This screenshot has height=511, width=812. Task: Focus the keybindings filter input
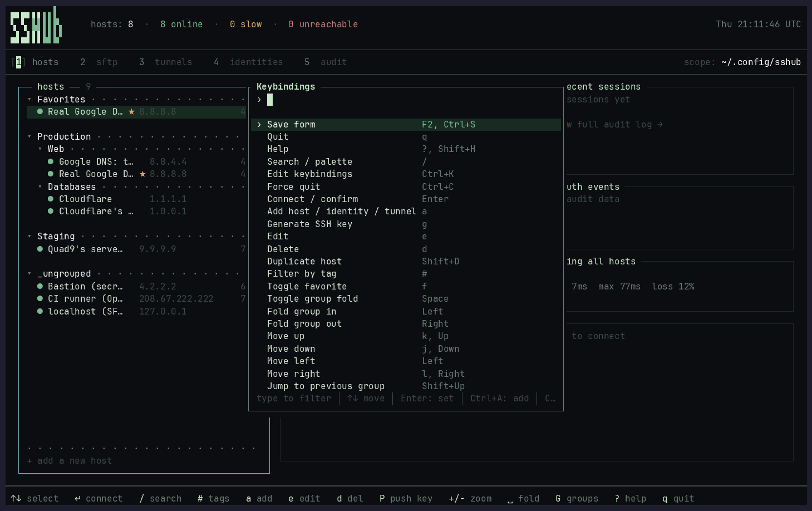pyautogui.click(x=406, y=100)
